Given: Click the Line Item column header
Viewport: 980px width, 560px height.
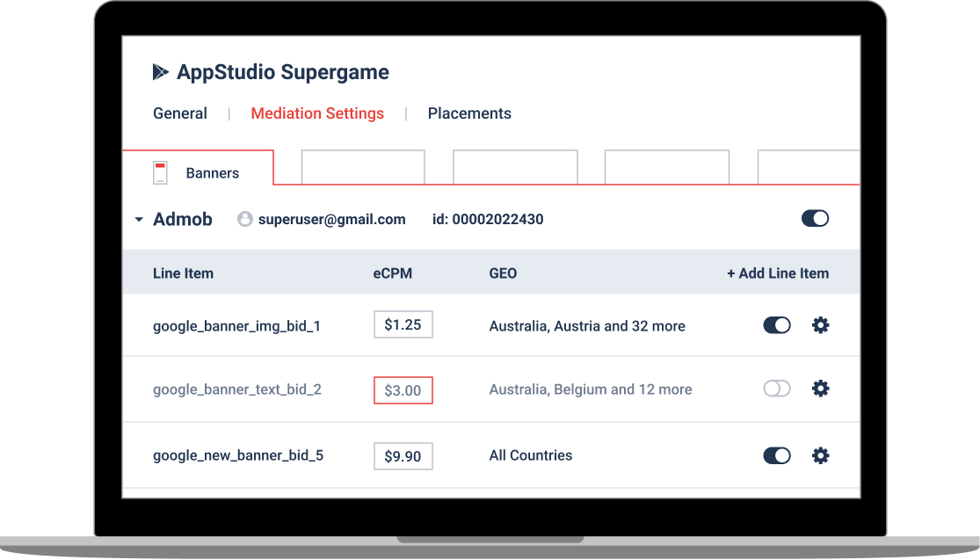Looking at the screenshot, I should pos(183,273).
